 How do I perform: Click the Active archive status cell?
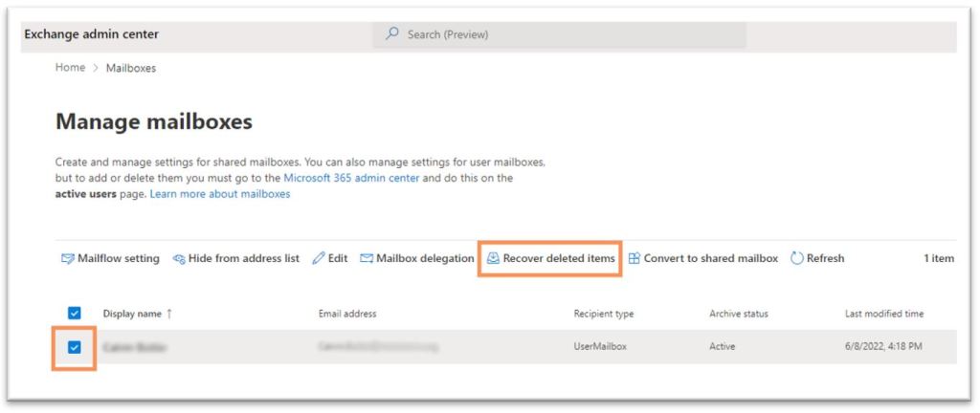pos(723,346)
